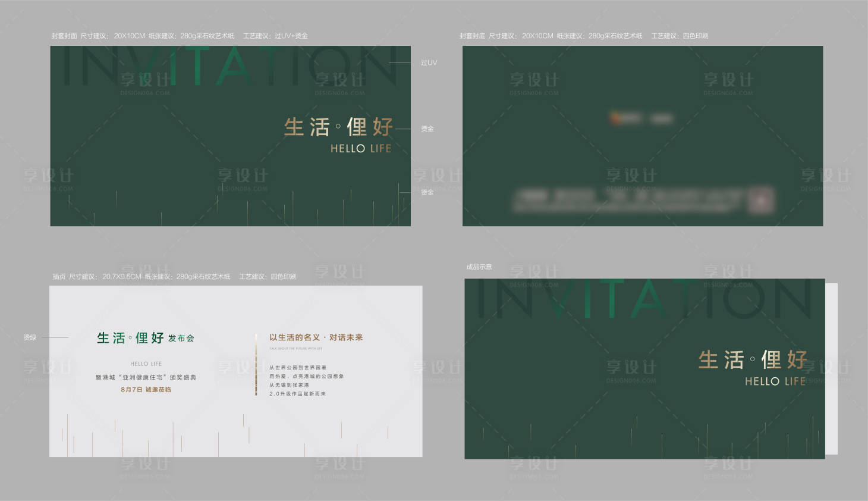Click the gold vertical bar on the insert page
This screenshot has width=868, height=501.
[256, 364]
